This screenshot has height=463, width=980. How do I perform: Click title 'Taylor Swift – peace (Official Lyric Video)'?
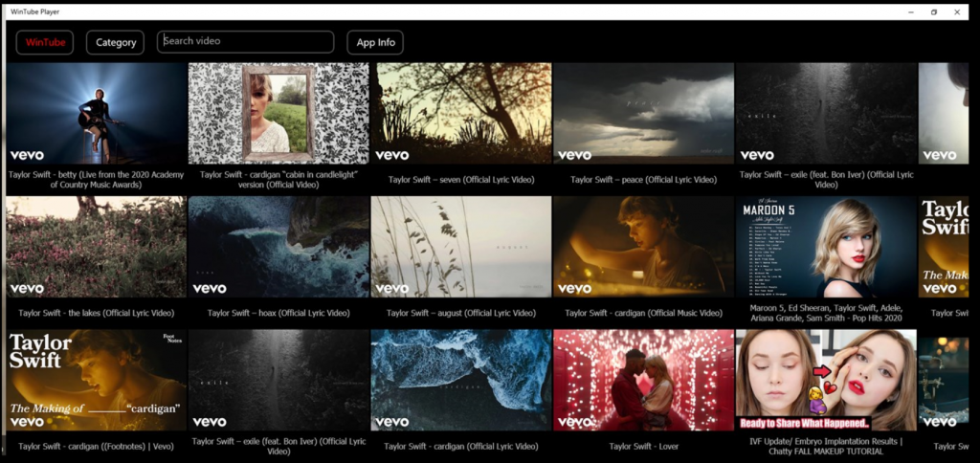644,180
